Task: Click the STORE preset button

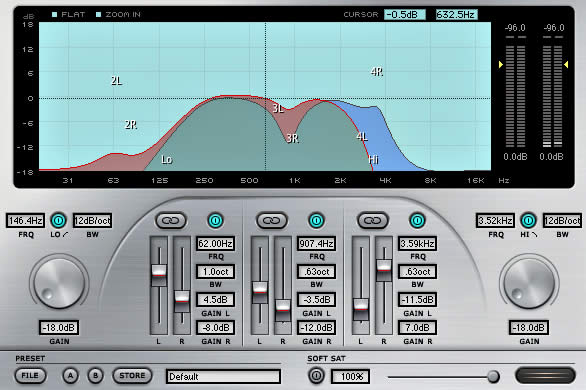Action: point(132,375)
